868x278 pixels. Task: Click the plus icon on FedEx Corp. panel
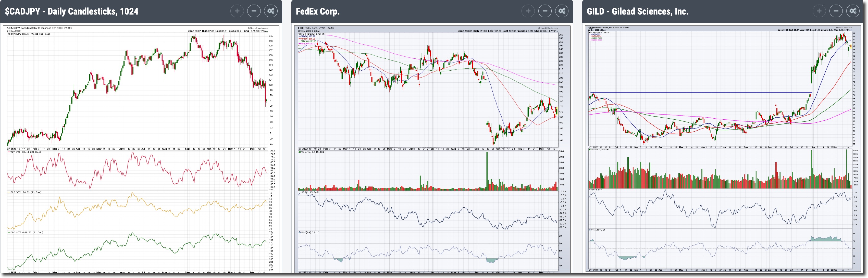528,11
